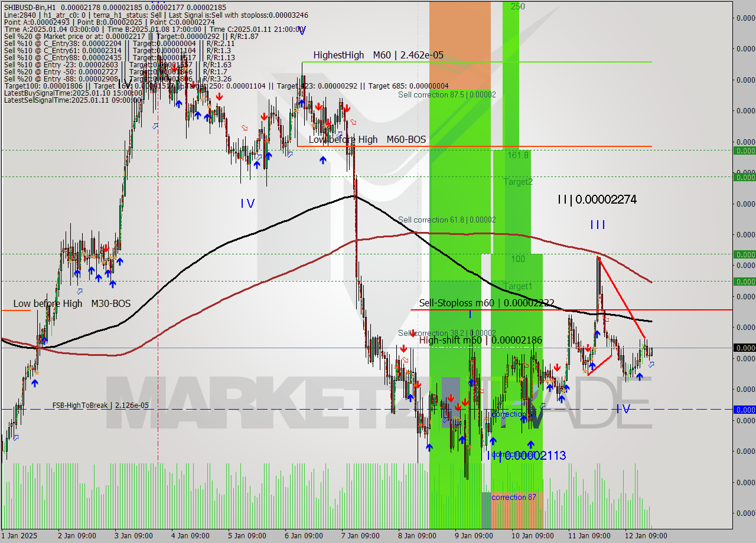Click the '161.8' Fibonacci level label
This screenshot has width=756, height=543.
pyautogui.click(x=518, y=155)
